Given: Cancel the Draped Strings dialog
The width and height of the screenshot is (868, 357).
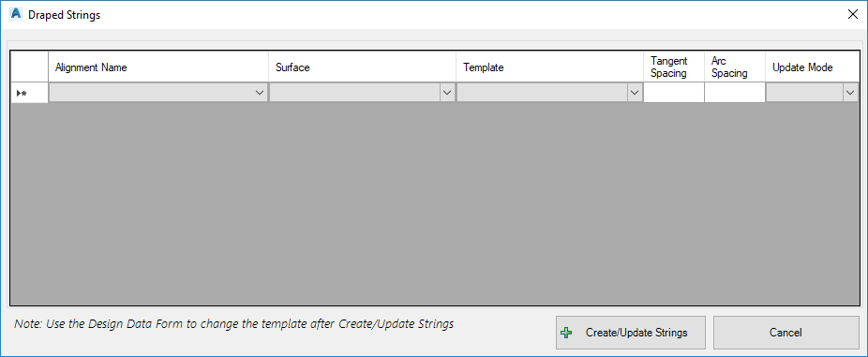Looking at the screenshot, I should 786,333.
